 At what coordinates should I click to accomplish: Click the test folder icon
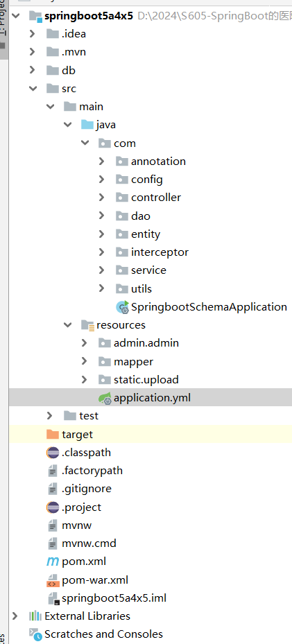[70, 416]
